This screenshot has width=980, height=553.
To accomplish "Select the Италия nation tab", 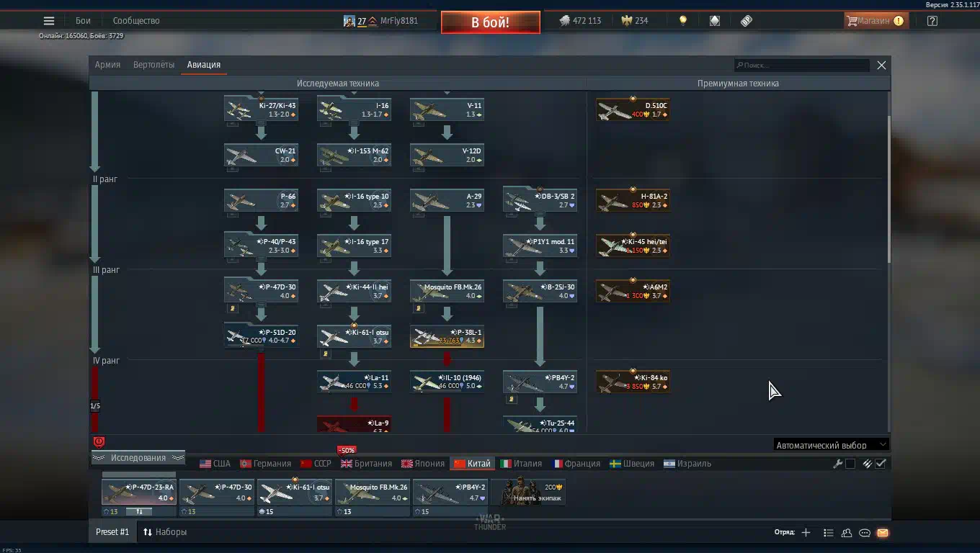I will pos(521,464).
